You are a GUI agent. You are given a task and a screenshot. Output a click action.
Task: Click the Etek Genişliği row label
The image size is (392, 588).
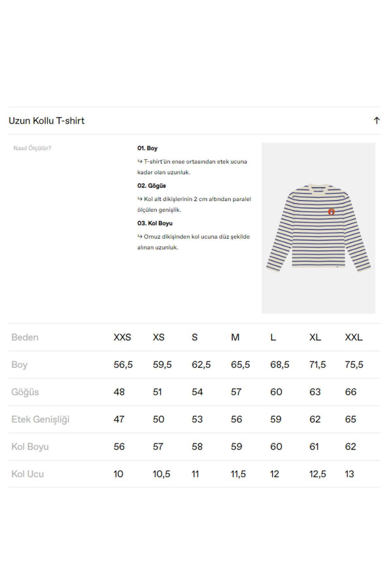[x=40, y=419]
